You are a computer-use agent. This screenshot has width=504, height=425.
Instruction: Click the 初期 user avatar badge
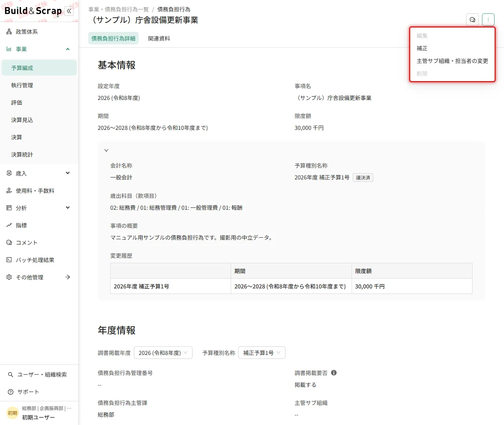13,413
